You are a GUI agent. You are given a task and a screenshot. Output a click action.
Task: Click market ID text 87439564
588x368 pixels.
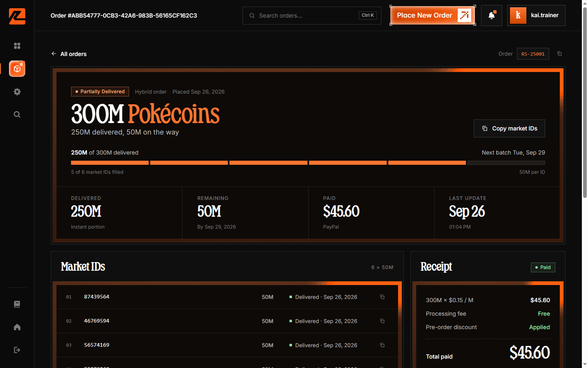[x=97, y=297]
